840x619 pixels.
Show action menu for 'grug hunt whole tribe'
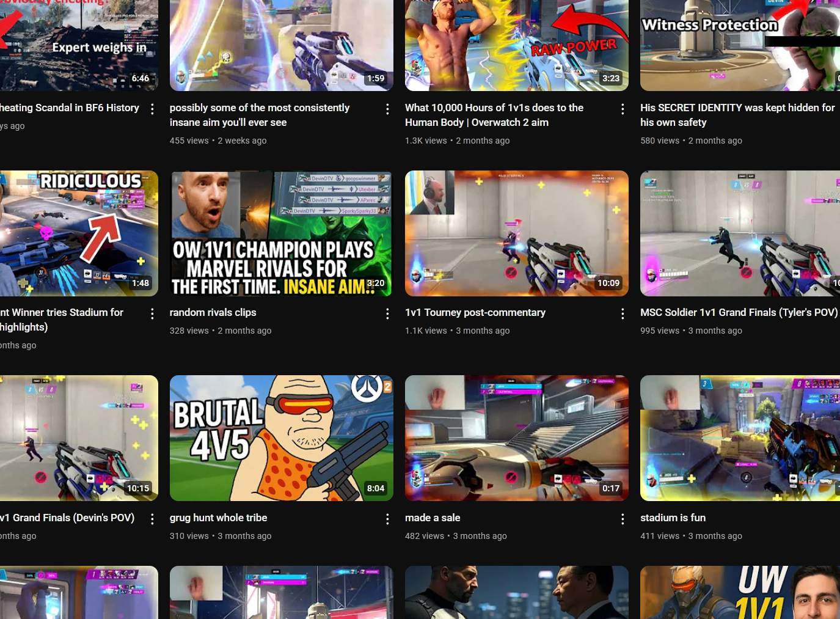coord(387,519)
